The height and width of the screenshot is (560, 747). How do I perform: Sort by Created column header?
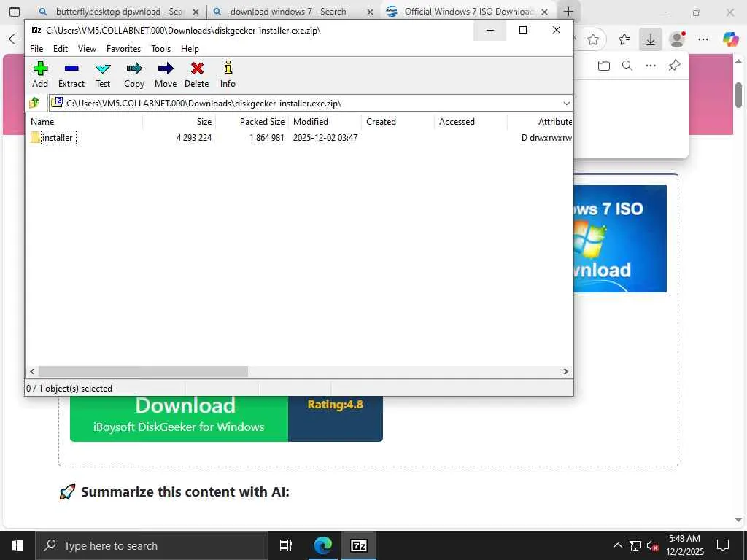click(398, 122)
